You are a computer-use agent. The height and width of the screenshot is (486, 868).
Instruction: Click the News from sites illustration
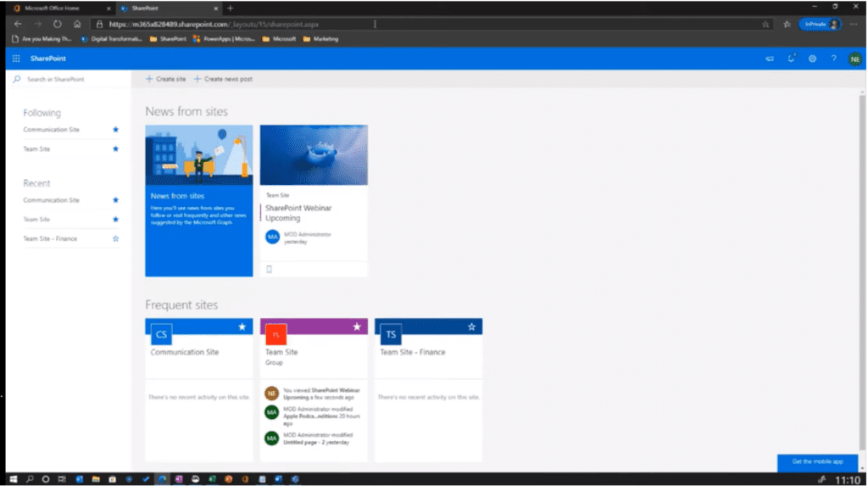point(199,155)
